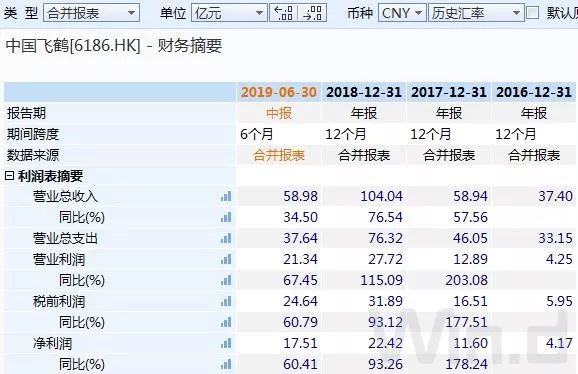
Task: Select the 2017-12-31 column header
Action: point(449,92)
